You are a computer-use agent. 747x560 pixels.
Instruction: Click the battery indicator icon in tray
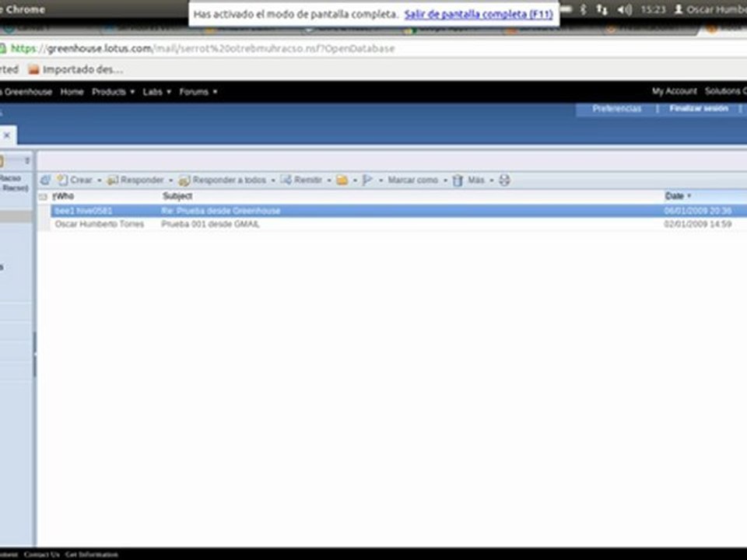point(566,9)
